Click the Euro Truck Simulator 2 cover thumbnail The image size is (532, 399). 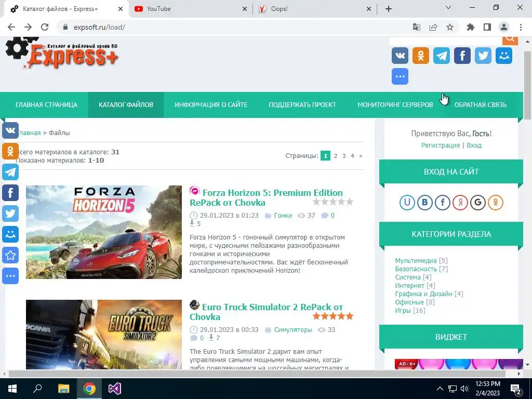coord(104,335)
